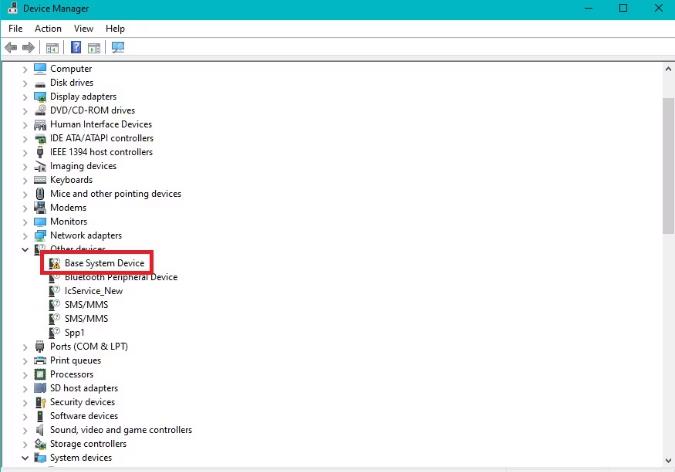Viewport: 675px width, 472px height.
Task: Expand the Network adapters chevron
Action: [x=25, y=236]
